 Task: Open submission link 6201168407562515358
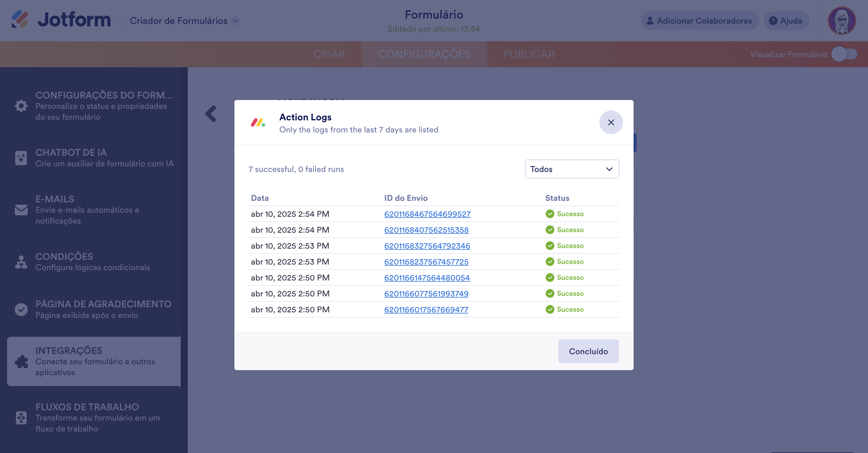click(x=426, y=230)
